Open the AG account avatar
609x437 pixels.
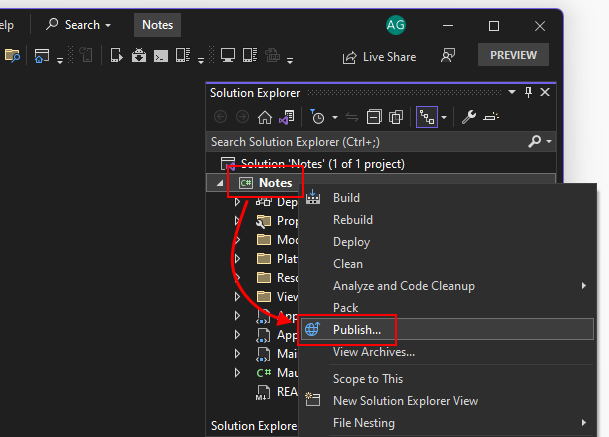tap(395, 25)
